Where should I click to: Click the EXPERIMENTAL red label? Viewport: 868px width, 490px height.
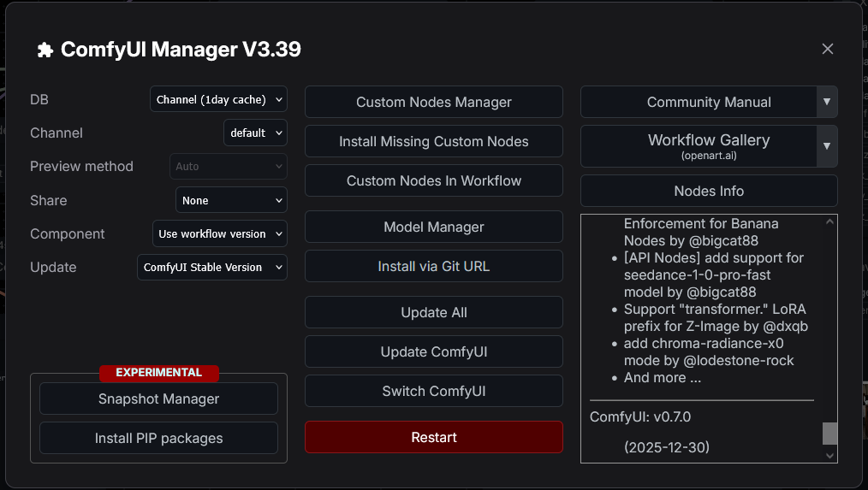(x=159, y=373)
